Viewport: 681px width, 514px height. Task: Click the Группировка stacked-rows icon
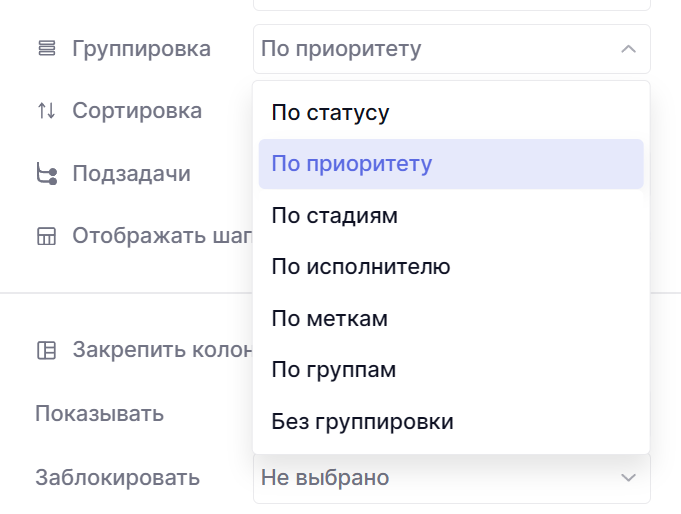click(46, 49)
